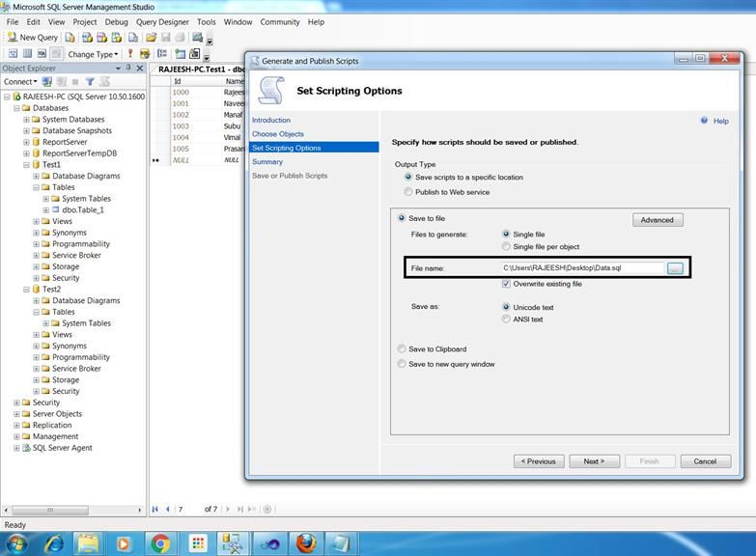
Task: Choose Single file per object option
Action: click(506, 246)
